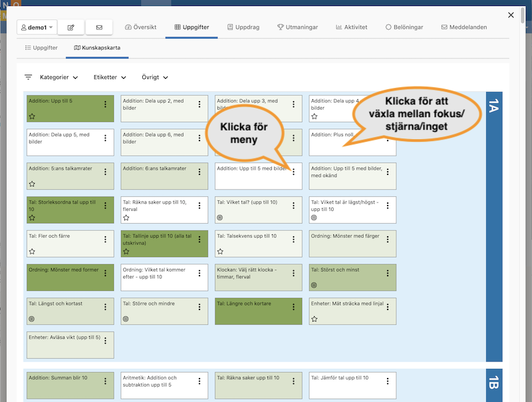The image size is (532, 402).
Task: Open three-dot menu for Addition: Dela upp 5
Action: (x=105, y=138)
